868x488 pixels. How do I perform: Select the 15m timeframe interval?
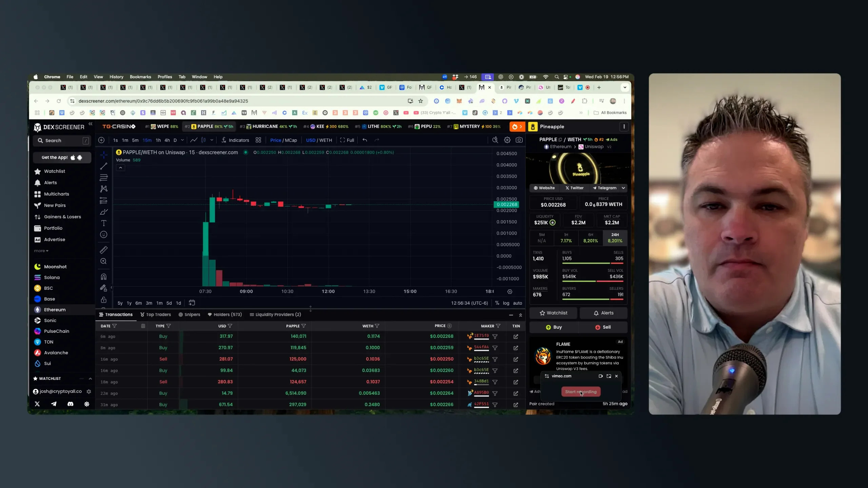click(147, 140)
